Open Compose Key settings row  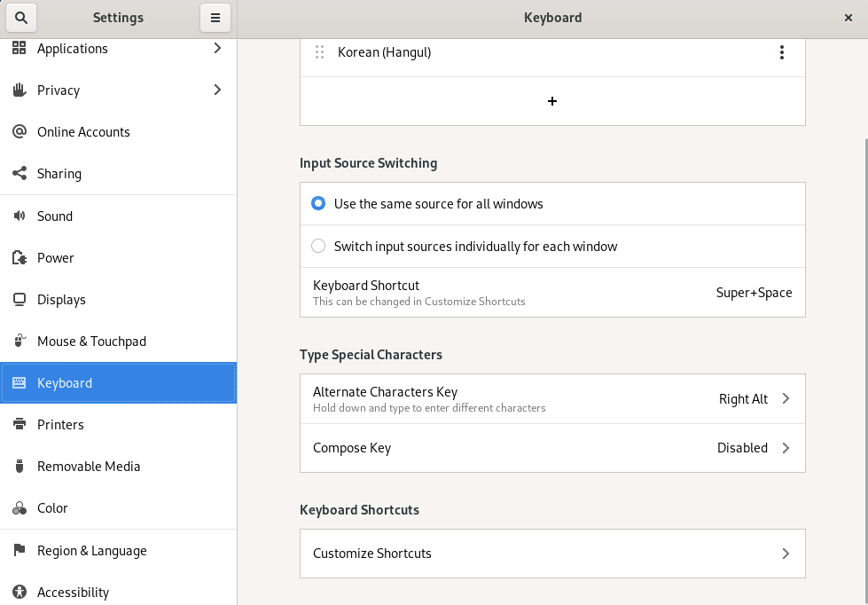pos(551,448)
